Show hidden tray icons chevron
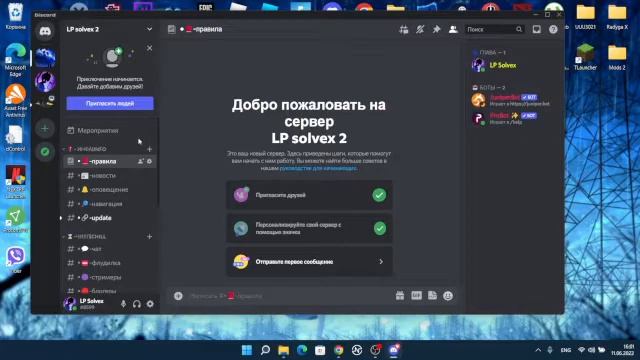The width and height of the screenshot is (640, 360). click(x=538, y=350)
